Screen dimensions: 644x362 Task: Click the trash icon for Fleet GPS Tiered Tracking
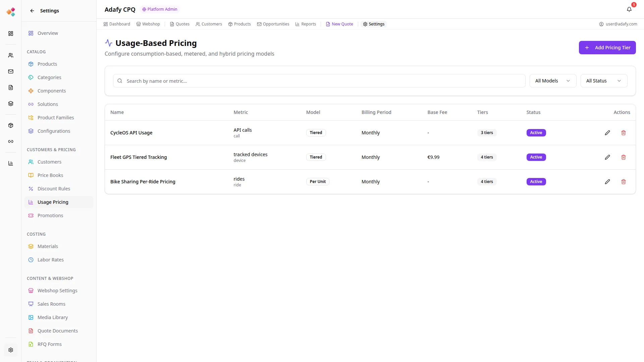coord(623,157)
